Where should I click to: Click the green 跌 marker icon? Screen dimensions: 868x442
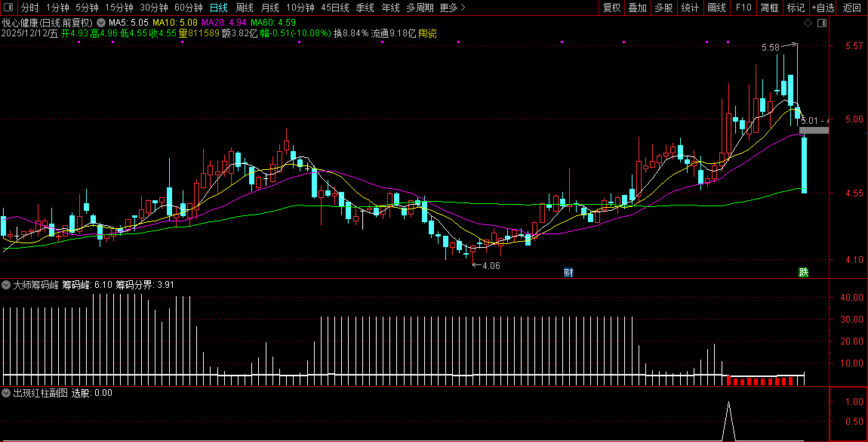pyautogui.click(x=803, y=272)
